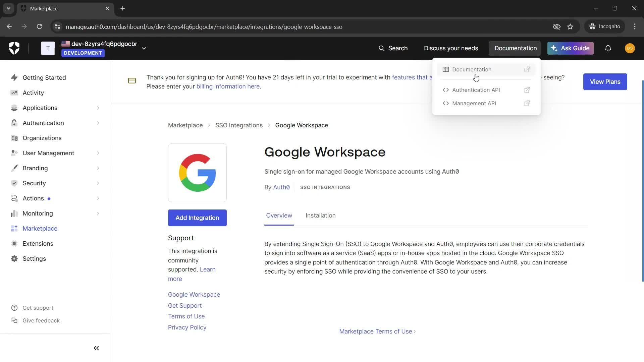Viewport: 644px width, 362px height.
Task: Expand Security submenu chevron
Action: point(98,183)
